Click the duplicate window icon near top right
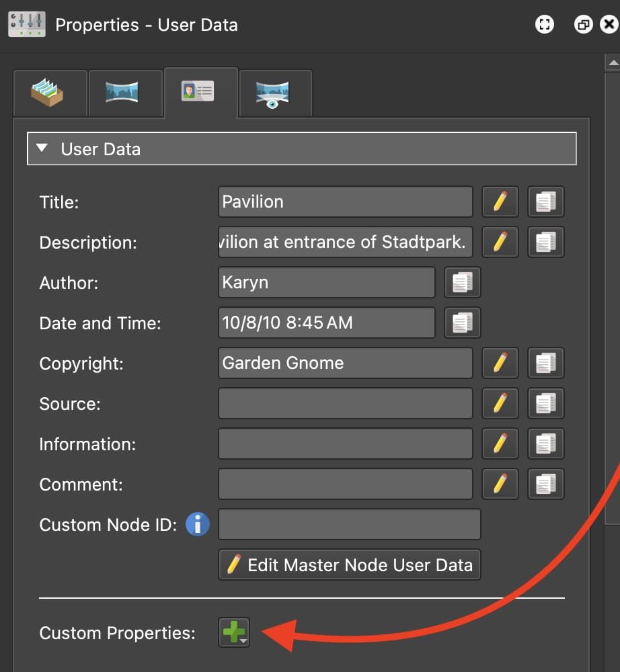This screenshot has width=620, height=672. click(x=583, y=24)
